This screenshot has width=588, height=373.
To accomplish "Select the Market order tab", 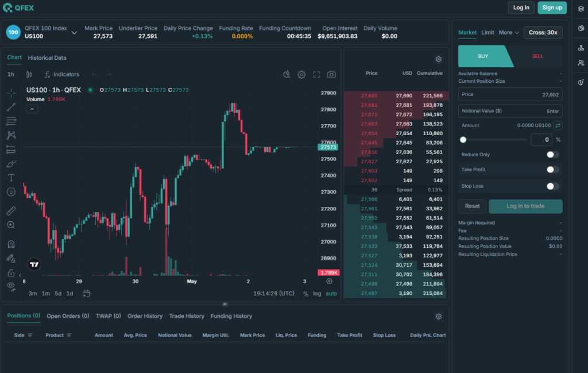I will 467,33.
